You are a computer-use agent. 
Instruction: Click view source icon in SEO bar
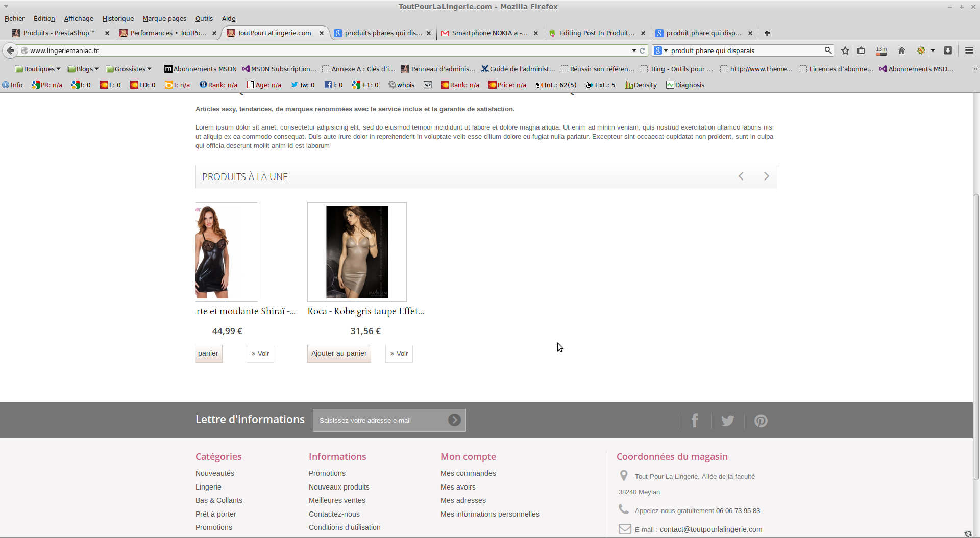[428, 85]
